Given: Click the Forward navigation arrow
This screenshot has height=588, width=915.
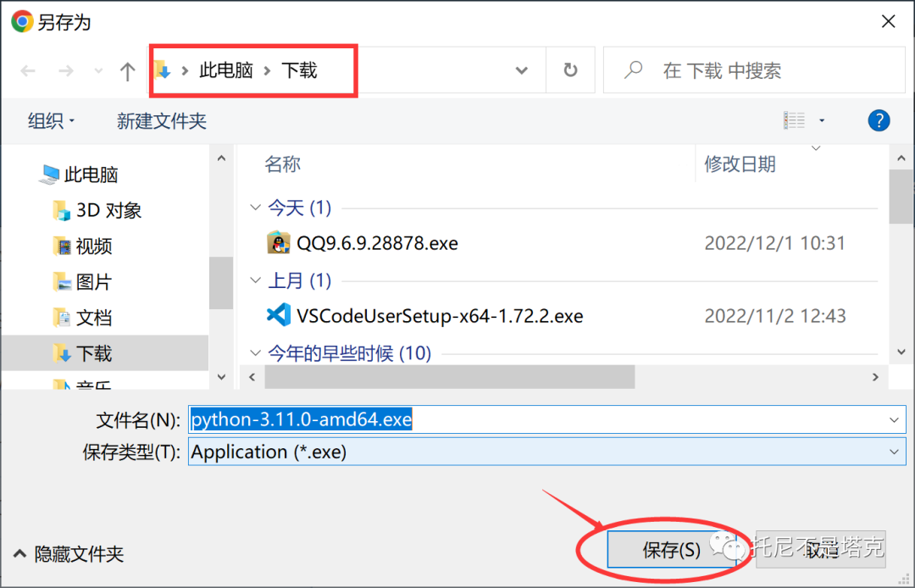Looking at the screenshot, I should coord(66,71).
